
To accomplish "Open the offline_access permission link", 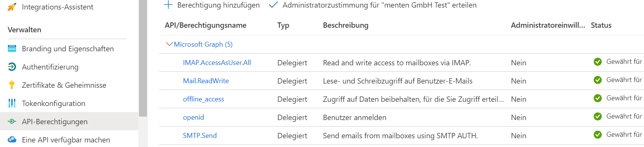I will pos(203,99).
